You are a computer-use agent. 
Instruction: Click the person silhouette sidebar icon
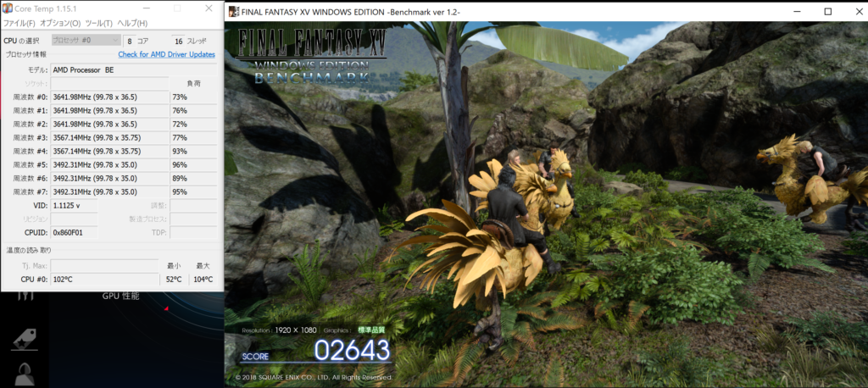(x=25, y=374)
